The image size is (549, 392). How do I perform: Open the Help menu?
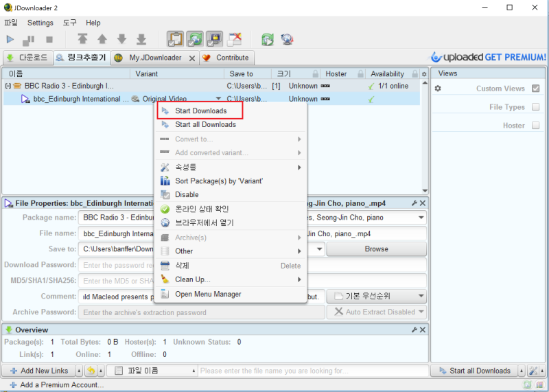click(93, 23)
